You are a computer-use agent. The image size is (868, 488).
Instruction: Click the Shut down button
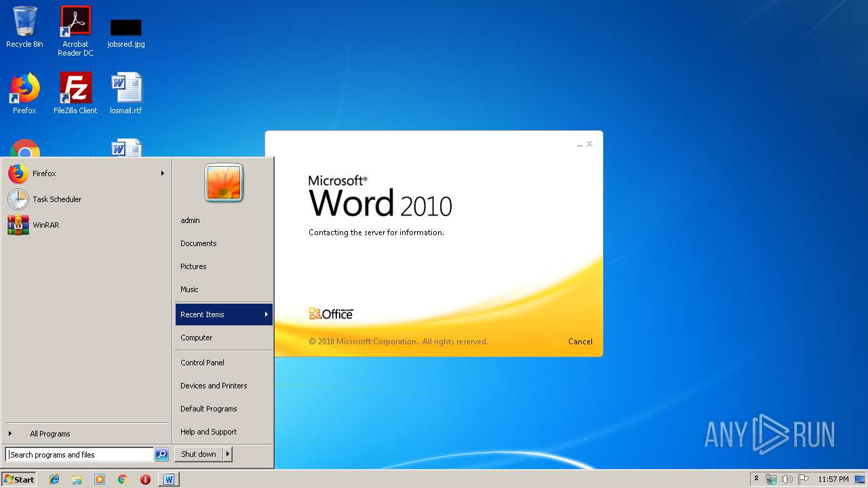199,454
